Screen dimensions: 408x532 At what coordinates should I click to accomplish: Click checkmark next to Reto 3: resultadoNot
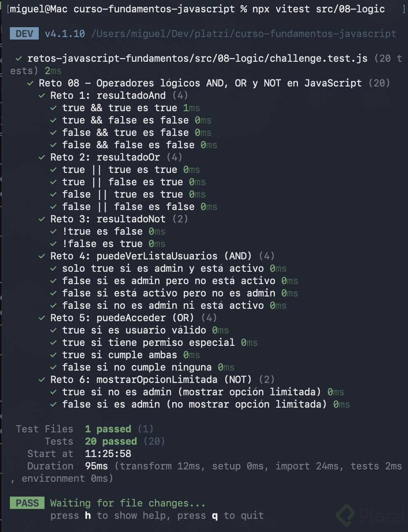tap(42, 219)
